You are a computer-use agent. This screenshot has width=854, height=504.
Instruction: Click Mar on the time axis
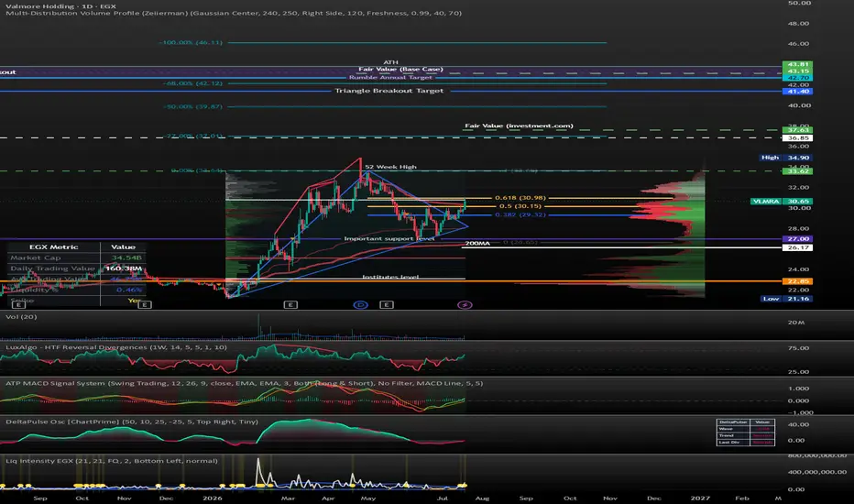pos(288,498)
